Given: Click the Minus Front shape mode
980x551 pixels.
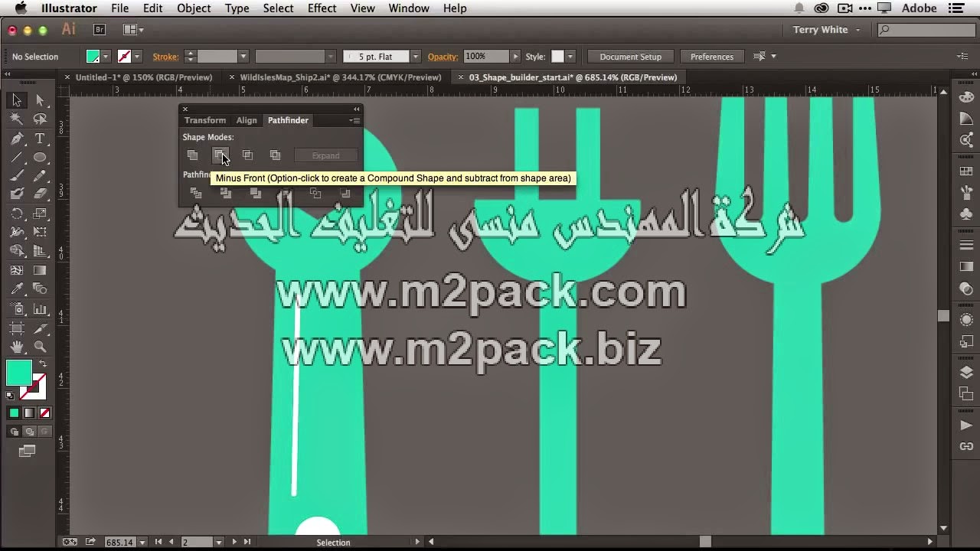Looking at the screenshot, I should pyautogui.click(x=220, y=155).
